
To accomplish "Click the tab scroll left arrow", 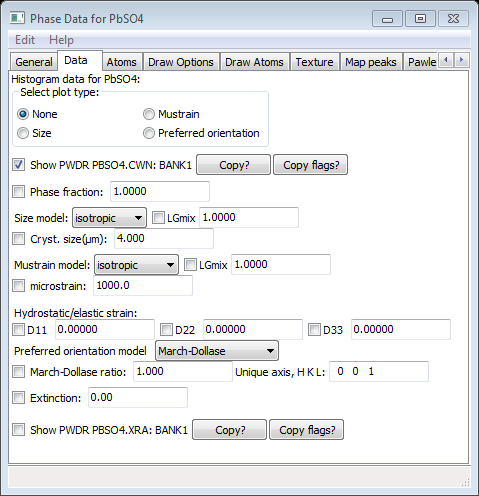I will tap(446, 60).
